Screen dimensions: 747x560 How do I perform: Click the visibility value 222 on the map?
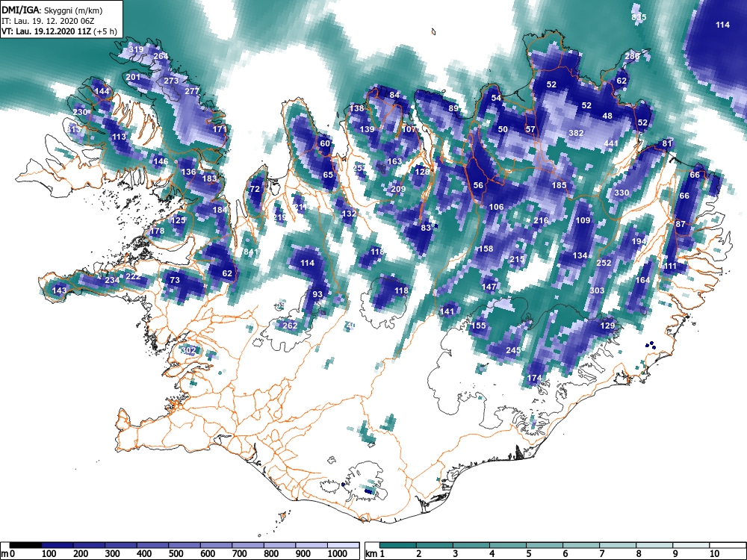coord(134,277)
